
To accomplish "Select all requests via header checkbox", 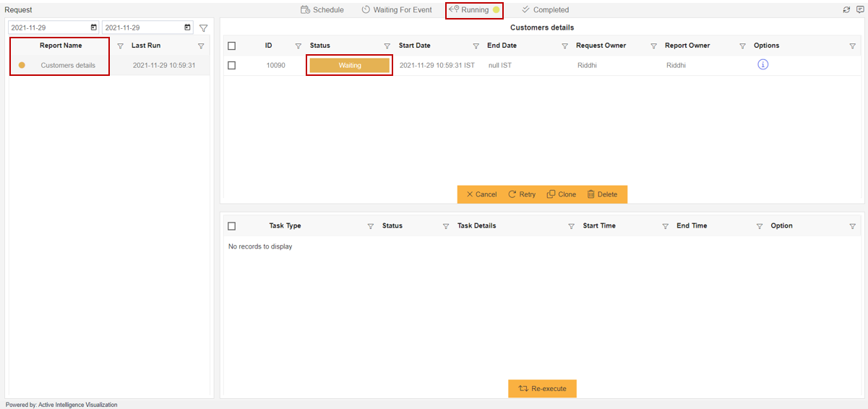I will (231, 46).
